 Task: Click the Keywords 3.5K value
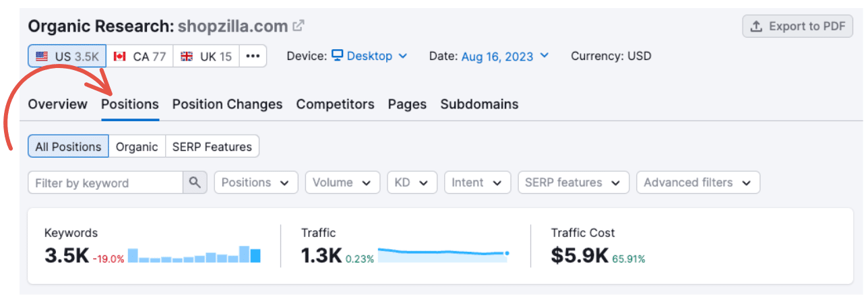click(67, 256)
